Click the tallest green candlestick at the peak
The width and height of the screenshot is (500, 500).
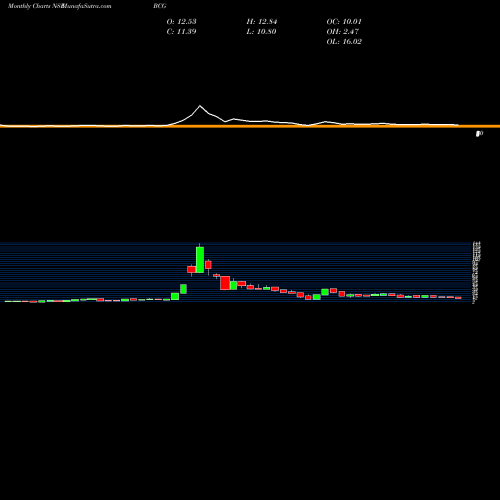click(200, 260)
